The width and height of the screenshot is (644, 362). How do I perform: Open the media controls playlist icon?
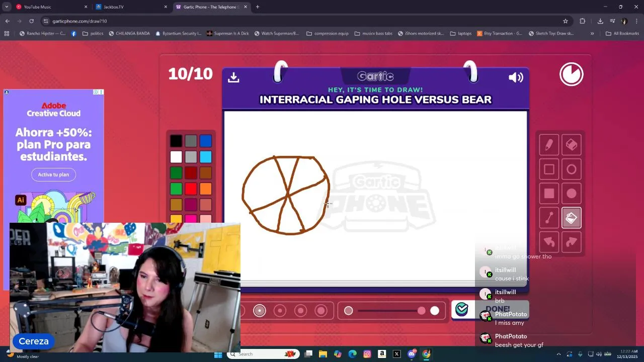[612, 21]
